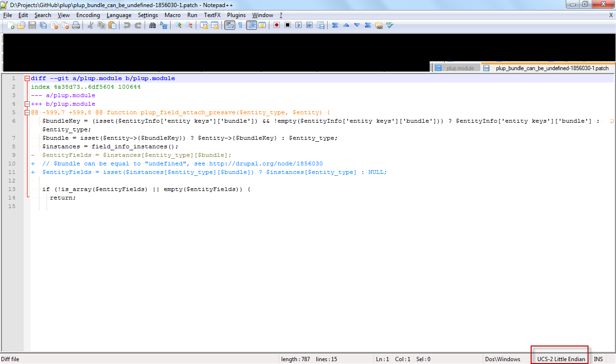This screenshot has height=364, width=616.
Task: Click the synchronize horizontal scrolling icon
Action: click(x=214, y=25)
